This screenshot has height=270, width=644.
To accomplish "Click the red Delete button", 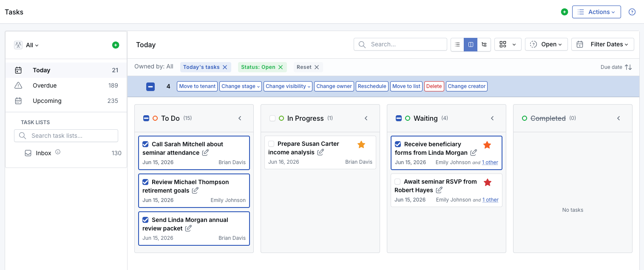I will (434, 86).
